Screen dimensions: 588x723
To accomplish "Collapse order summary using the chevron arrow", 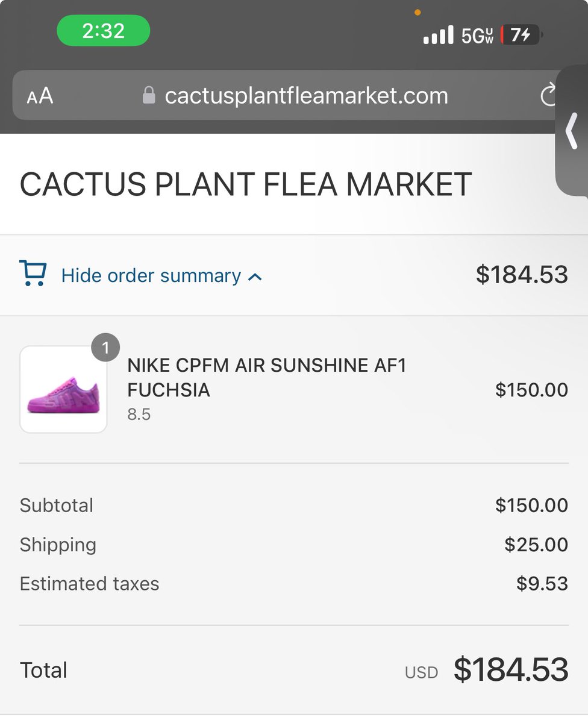I will 255,277.
